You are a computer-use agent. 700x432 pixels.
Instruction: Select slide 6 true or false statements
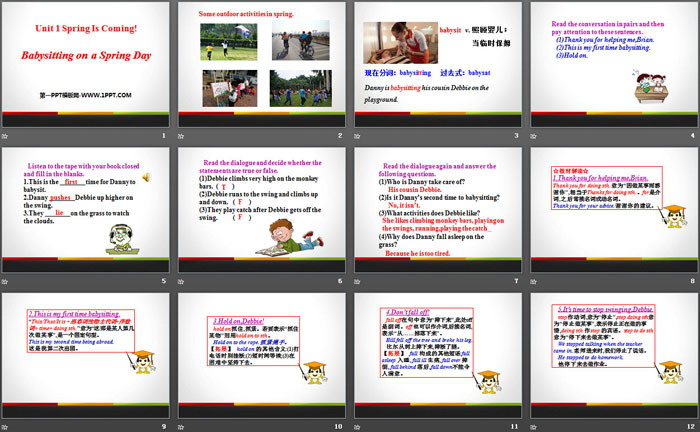tap(262, 210)
